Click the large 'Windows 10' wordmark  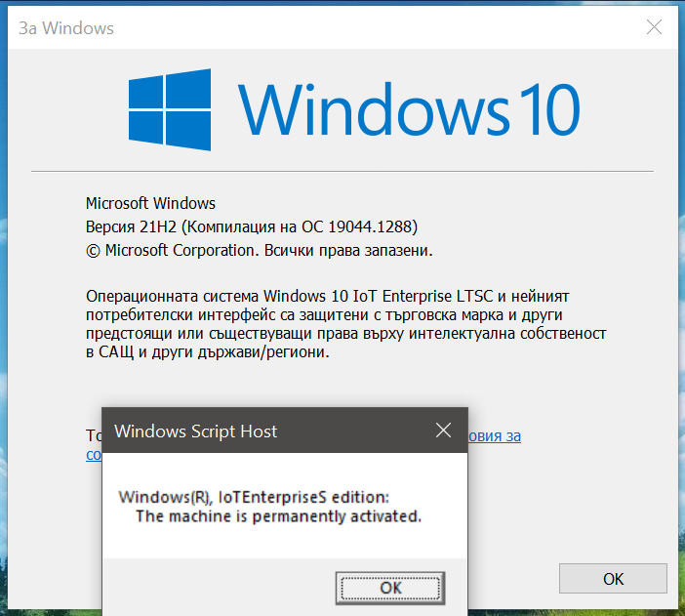[409, 109]
